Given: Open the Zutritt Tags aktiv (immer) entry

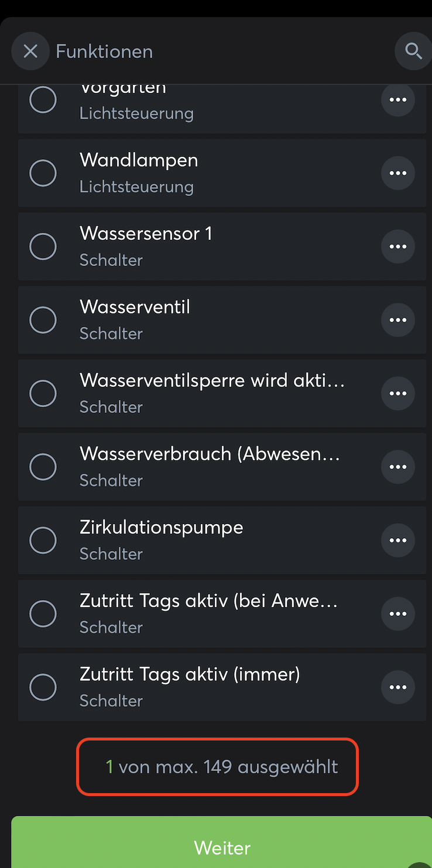Looking at the screenshot, I should (x=190, y=687).
